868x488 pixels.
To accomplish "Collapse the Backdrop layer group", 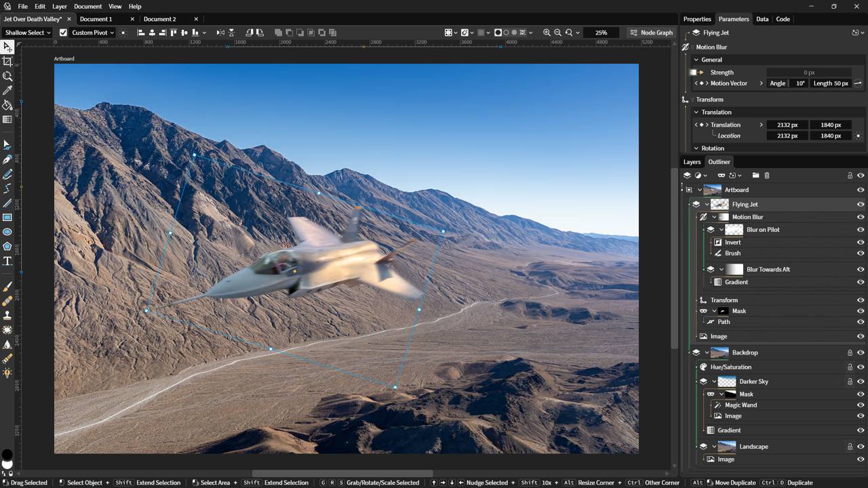I will coord(707,352).
